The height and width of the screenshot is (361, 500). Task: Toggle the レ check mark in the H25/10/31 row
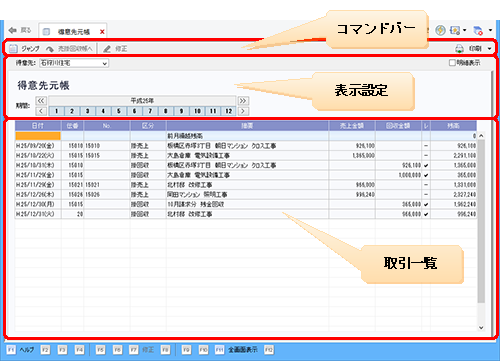(426, 165)
